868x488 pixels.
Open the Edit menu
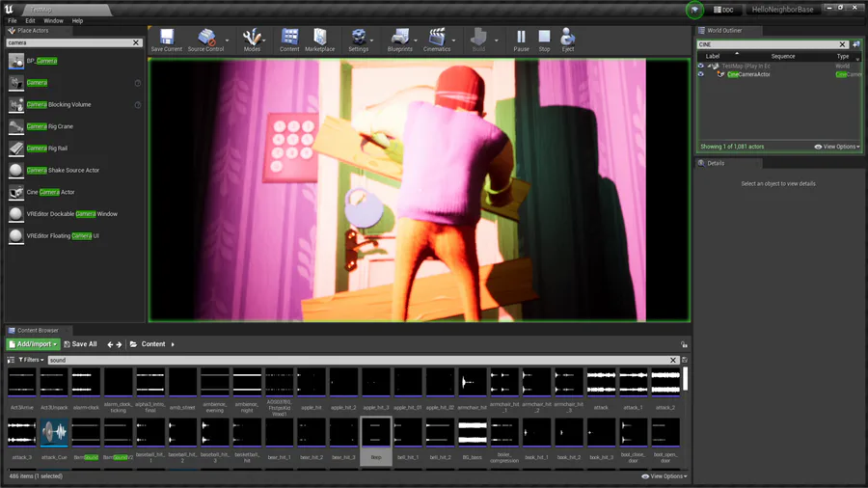(30, 21)
